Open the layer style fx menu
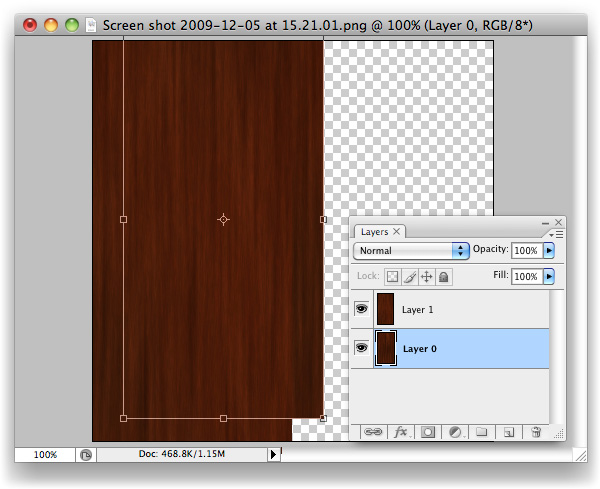600x489 pixels. coord(401,432)
